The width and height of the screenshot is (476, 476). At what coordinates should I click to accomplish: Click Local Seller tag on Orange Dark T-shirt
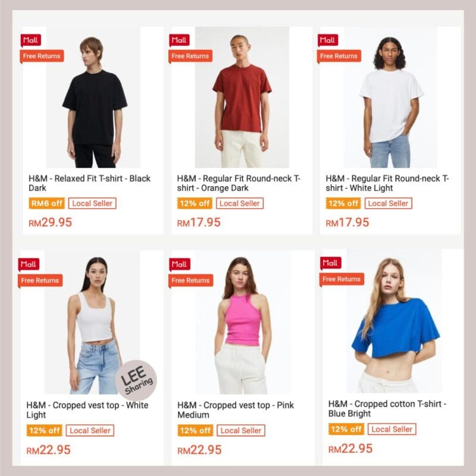pyautogui.click(x=240, y=203)
